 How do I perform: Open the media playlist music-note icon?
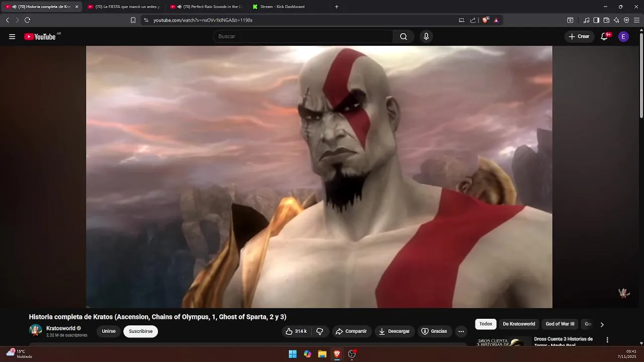586,20
